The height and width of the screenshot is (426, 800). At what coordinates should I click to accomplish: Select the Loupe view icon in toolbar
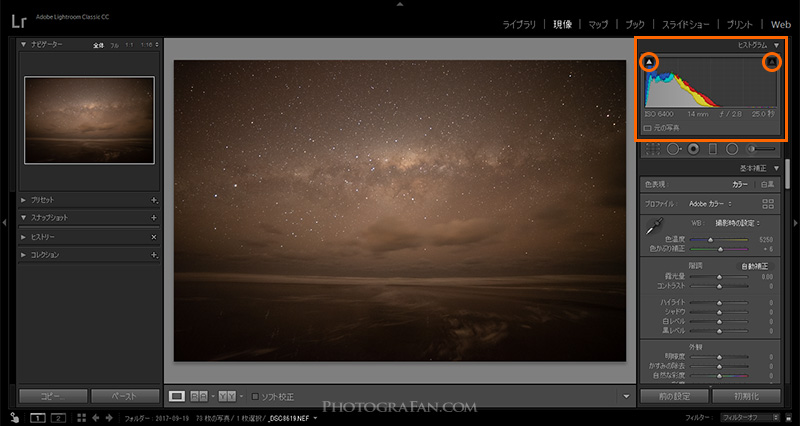[177, 396]
